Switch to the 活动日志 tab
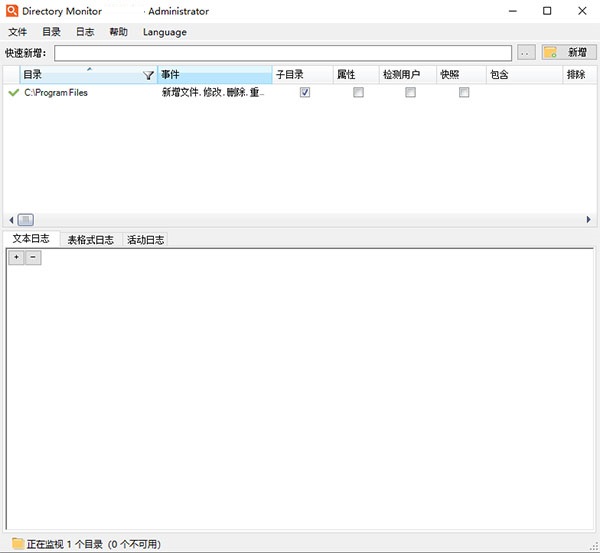This screenshot has width=600, height=553. (x=145, y=240)
